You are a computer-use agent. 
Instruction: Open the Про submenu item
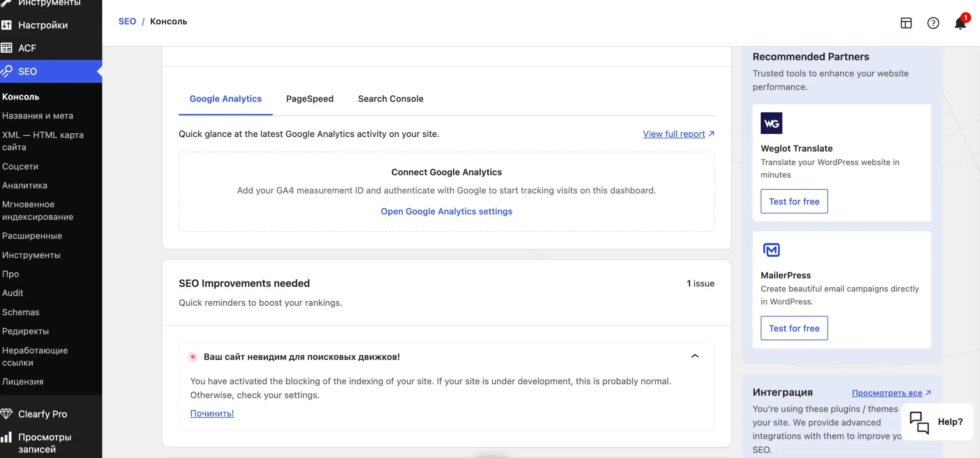click(10, 274)
